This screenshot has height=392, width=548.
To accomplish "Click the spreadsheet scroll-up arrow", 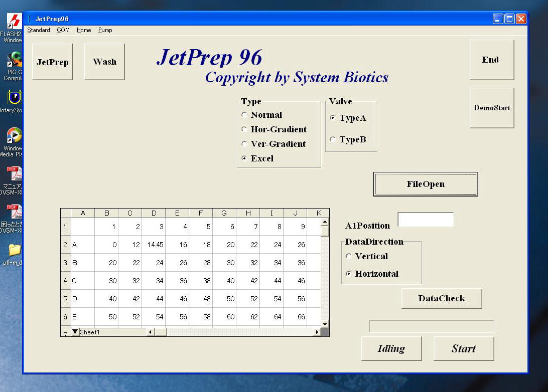I will [325, 222].
